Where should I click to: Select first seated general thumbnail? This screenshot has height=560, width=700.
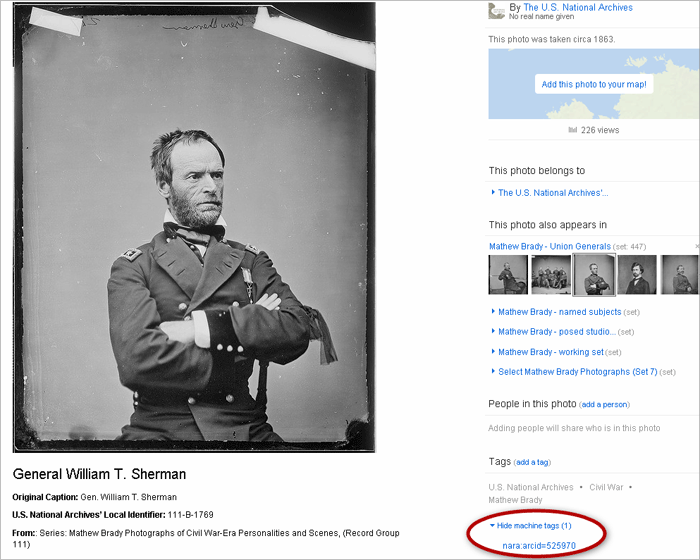508,275
